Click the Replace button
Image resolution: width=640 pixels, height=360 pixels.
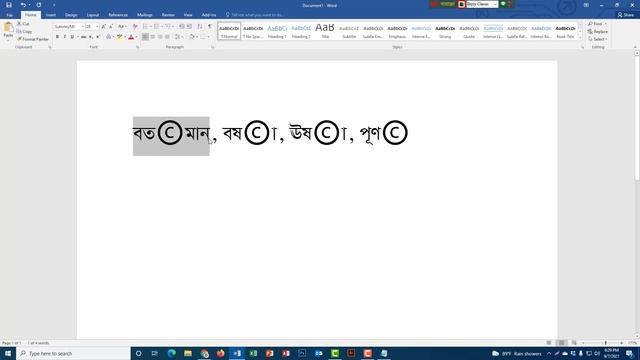click(x=598, y=31)
